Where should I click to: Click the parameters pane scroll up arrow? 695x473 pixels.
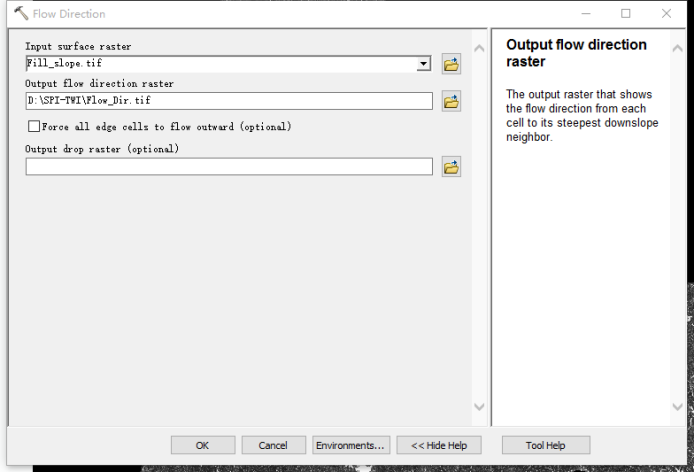479,48
